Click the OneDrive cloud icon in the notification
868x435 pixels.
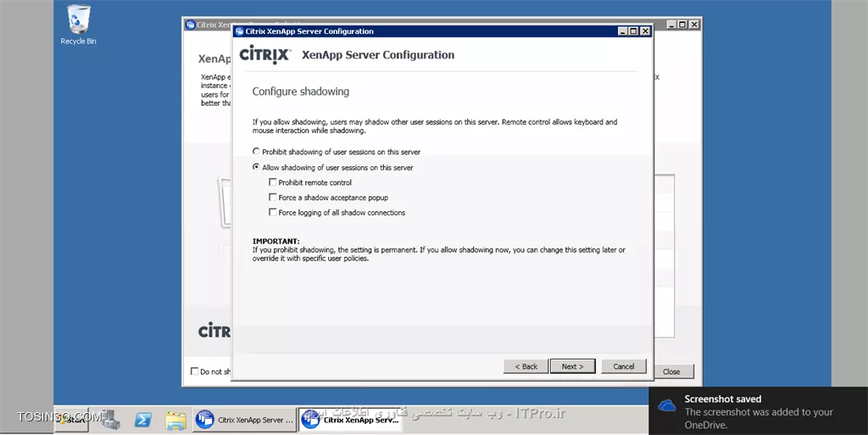tap(666, 405)
